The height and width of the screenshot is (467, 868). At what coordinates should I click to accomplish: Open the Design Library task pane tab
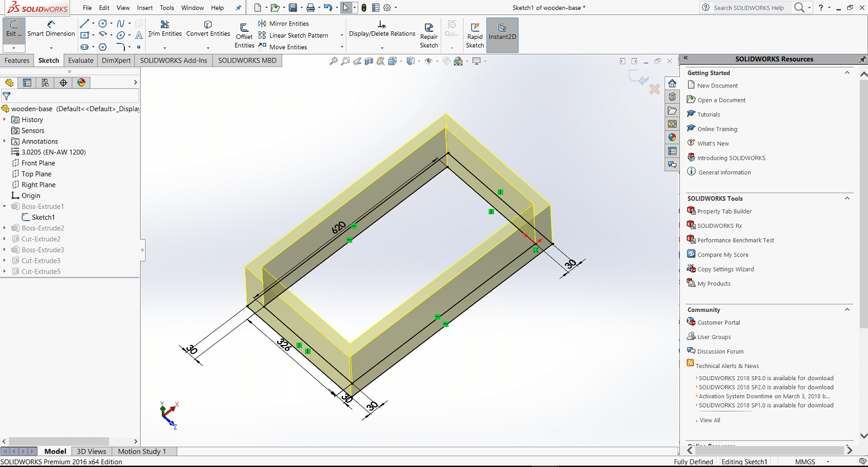(672, 97)
